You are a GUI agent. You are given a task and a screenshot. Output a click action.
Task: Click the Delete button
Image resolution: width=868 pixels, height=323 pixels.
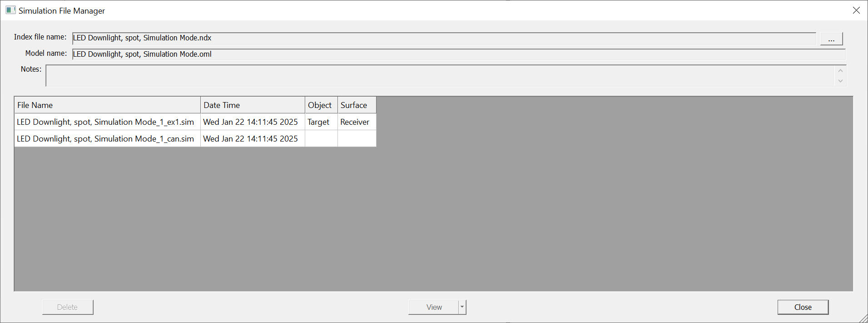[x=68, y=307]
